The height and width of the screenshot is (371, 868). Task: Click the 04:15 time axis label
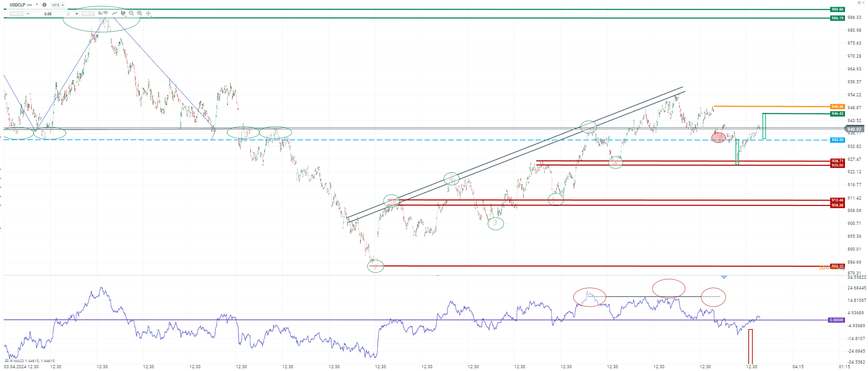pos(798,367)
